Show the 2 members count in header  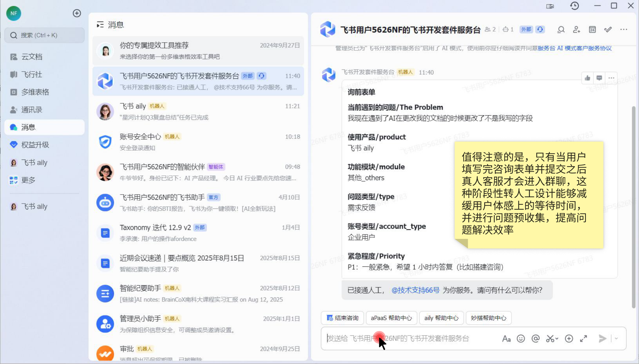point(490,30)
